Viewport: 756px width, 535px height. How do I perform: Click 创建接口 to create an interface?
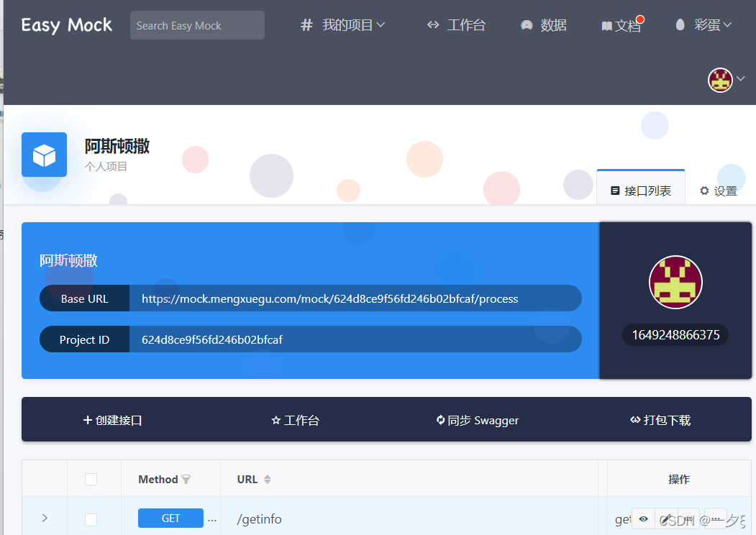click(x=112, y=420)
